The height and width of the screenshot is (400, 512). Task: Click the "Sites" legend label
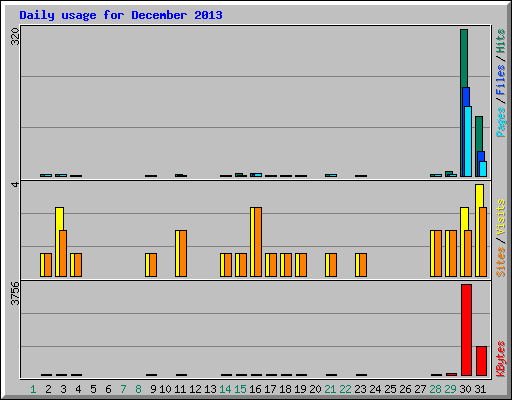(501, 262)
